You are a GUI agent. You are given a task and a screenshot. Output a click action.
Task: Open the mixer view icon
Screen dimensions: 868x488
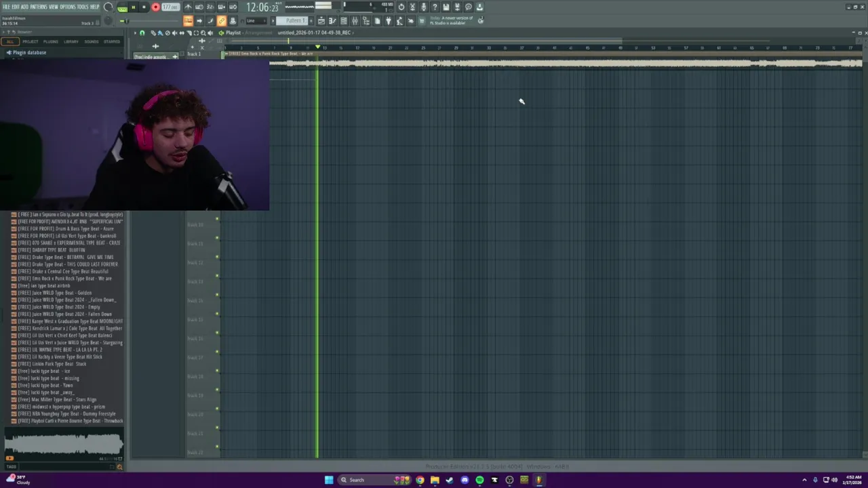(x=355, y=20)
